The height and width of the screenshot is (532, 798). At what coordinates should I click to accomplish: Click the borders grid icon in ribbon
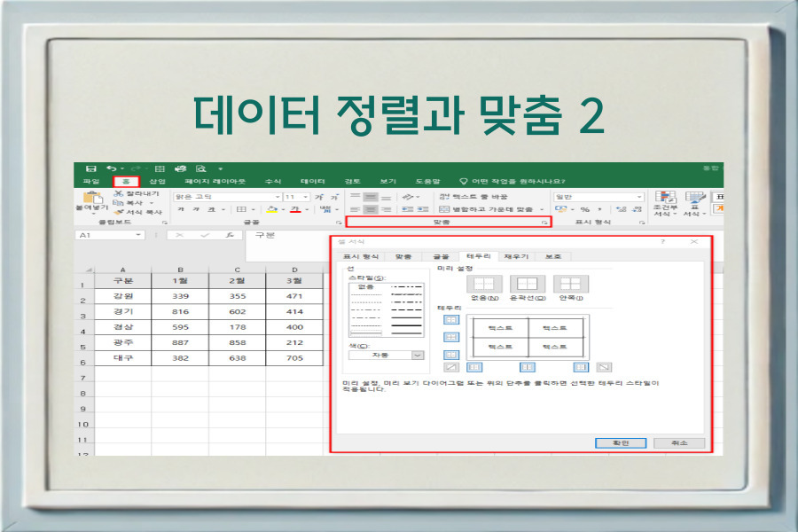pos(242,209)
